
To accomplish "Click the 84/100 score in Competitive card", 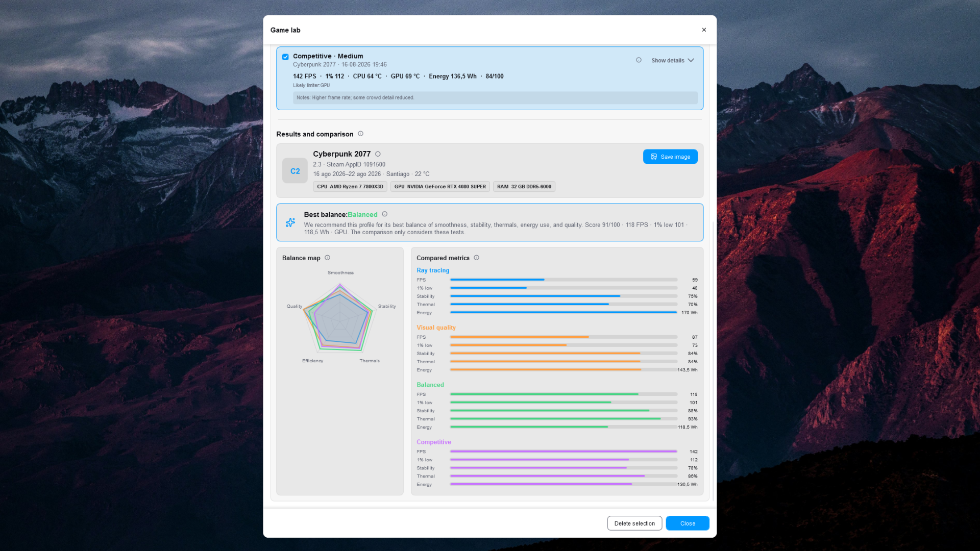I will [495, 77].
